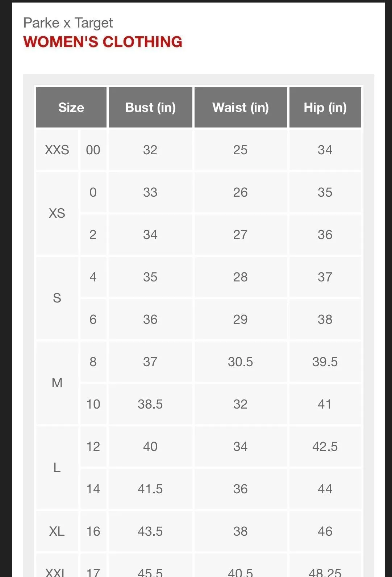Select the XL size label cell
Image resolution: width=392 pixels, height=577 pixels.
pyautogui.click(x=57, y=531)
